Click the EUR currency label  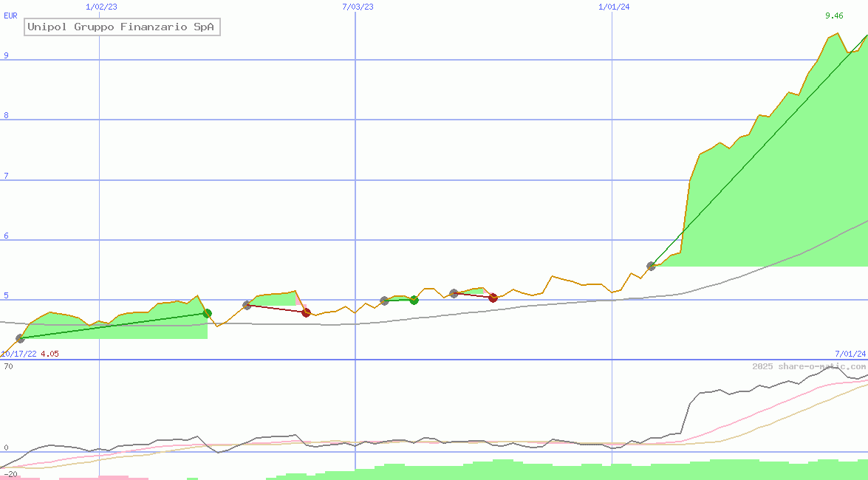tap(10, 16)
